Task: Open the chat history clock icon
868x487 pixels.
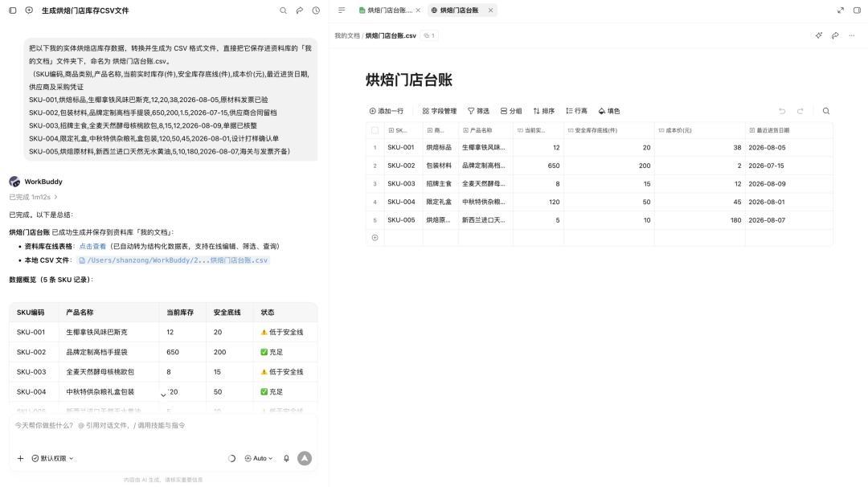Action: 316,10
